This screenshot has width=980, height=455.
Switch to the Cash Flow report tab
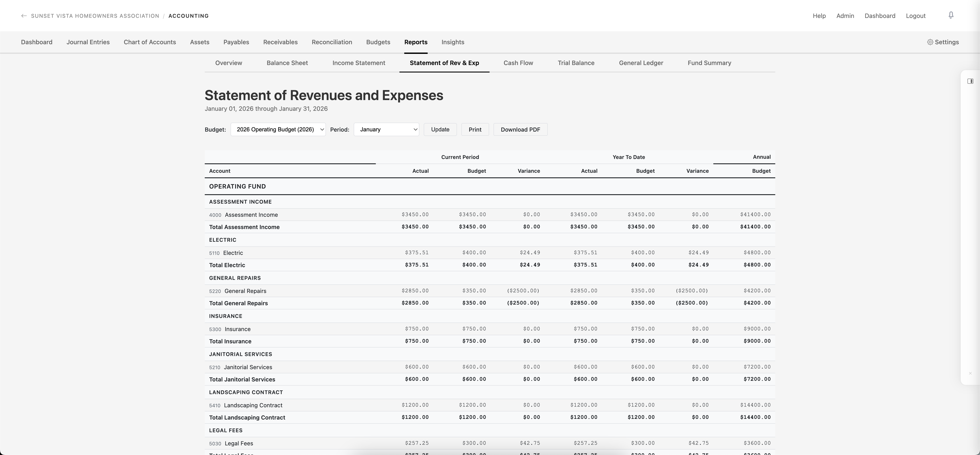click(518, 63)
